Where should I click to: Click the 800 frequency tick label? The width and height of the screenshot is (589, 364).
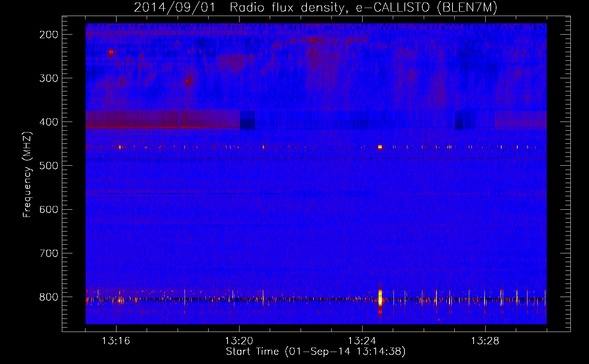[x=49, y=297]
